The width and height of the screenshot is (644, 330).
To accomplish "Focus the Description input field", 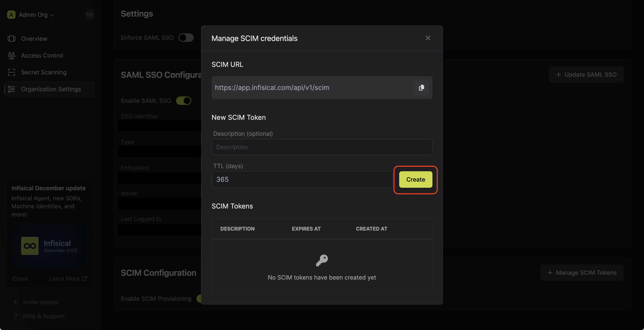I will tap(322, 147).
